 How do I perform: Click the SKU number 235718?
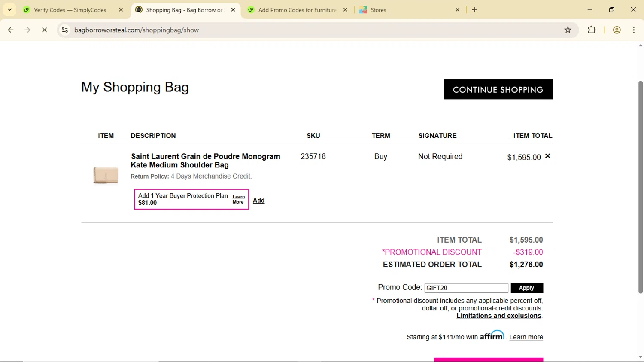coord(313,157)
